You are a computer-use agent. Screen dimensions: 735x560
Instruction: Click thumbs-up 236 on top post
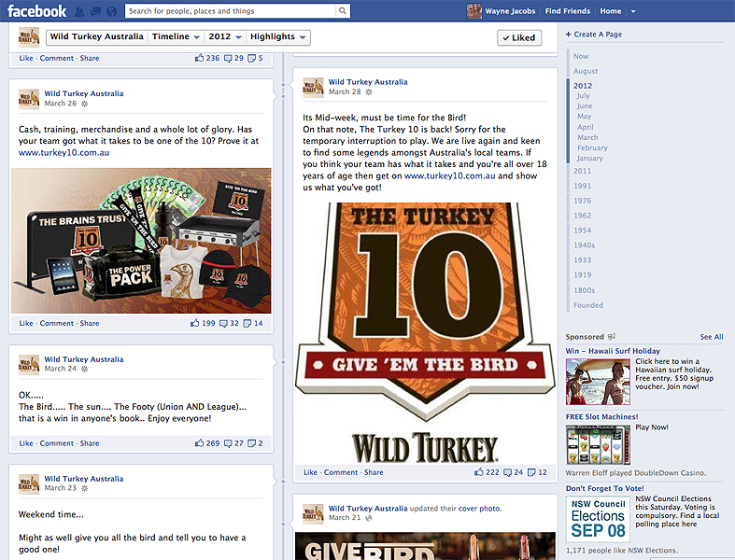coord(199,58)
